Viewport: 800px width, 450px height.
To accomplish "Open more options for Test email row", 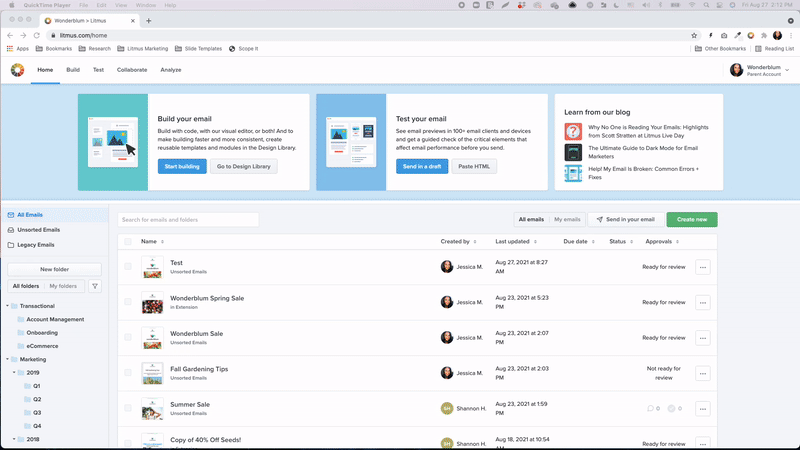I will click(x=703, y=267).
